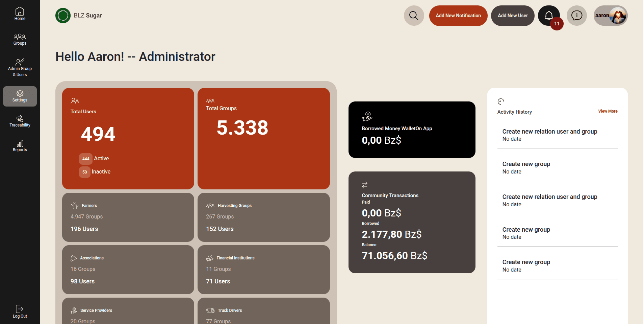Click the 494 total users number
The image size is (644, 324).
pyautogui.click(x=98, y=134)
